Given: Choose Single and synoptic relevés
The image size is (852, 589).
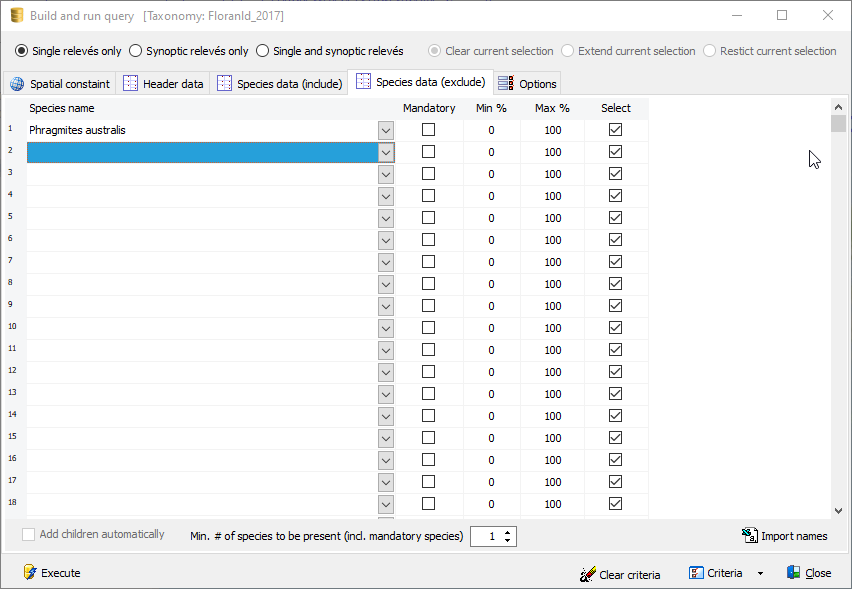Looking at the screenshot, I should pyautogui.click(x=263, y=51).
